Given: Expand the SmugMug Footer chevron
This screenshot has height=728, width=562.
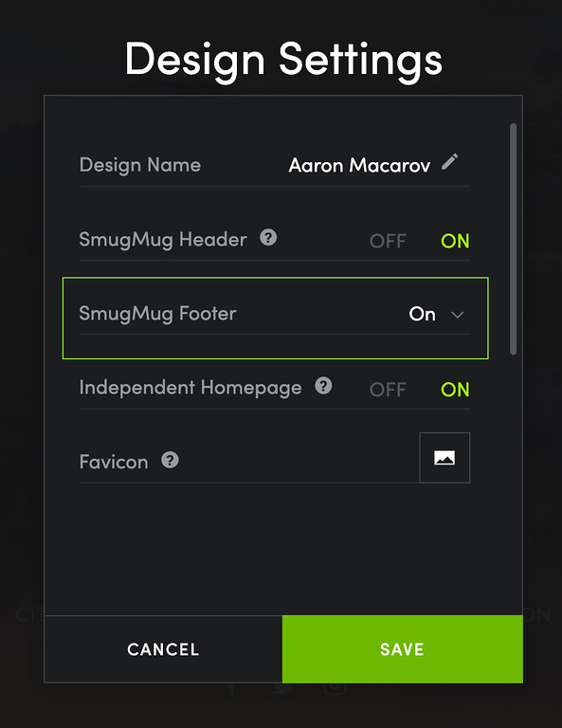Looking at the screenshot, I should tap(457, 315).
